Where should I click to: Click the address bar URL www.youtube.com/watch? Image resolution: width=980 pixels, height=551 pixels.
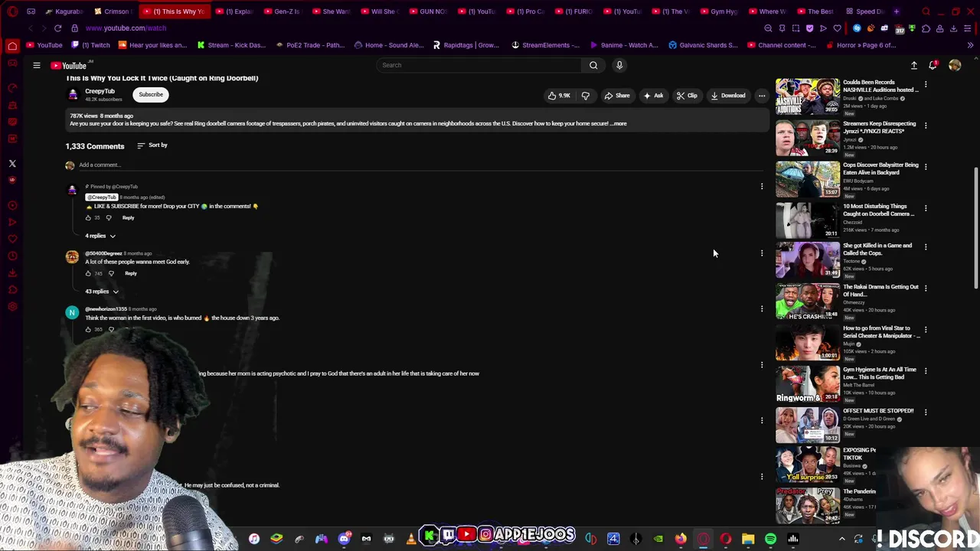click(126, 28)
